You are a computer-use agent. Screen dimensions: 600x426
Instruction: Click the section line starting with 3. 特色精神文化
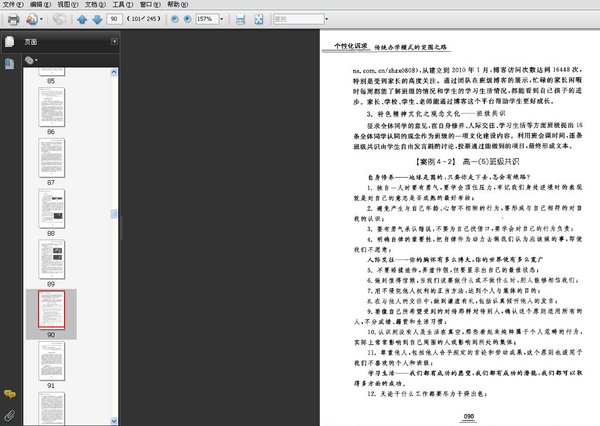click(x=436, y=114)
